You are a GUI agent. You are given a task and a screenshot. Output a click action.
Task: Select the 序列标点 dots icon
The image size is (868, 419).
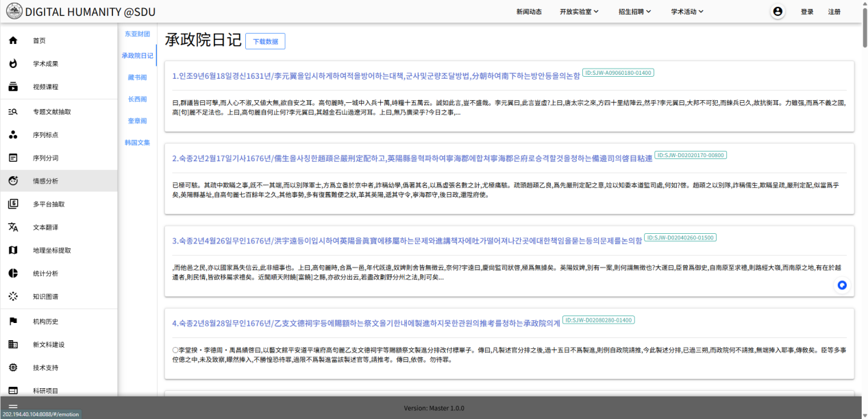click(x=13, y=134)
